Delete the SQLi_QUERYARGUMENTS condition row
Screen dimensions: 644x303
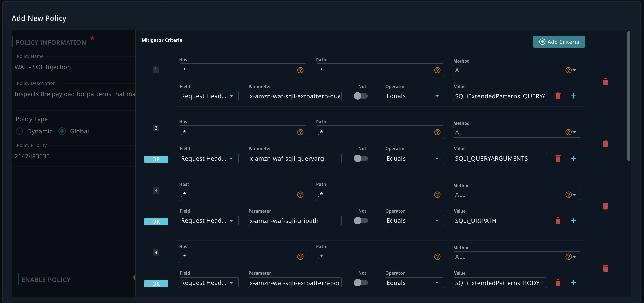(x=558, y=158)
